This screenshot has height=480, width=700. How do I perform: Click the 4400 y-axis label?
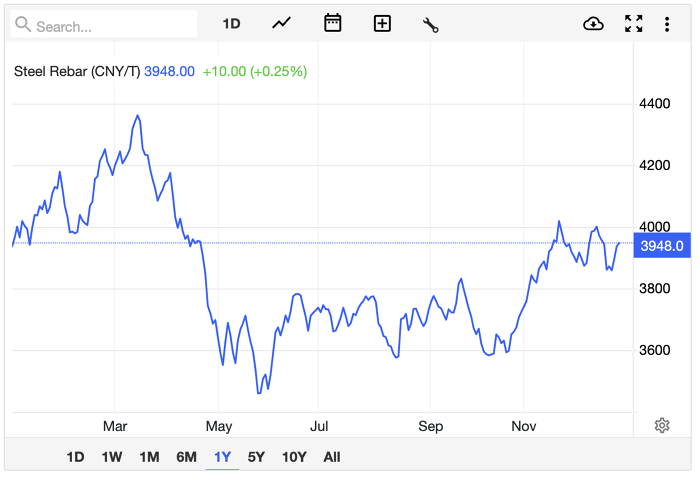click(654, 104)
